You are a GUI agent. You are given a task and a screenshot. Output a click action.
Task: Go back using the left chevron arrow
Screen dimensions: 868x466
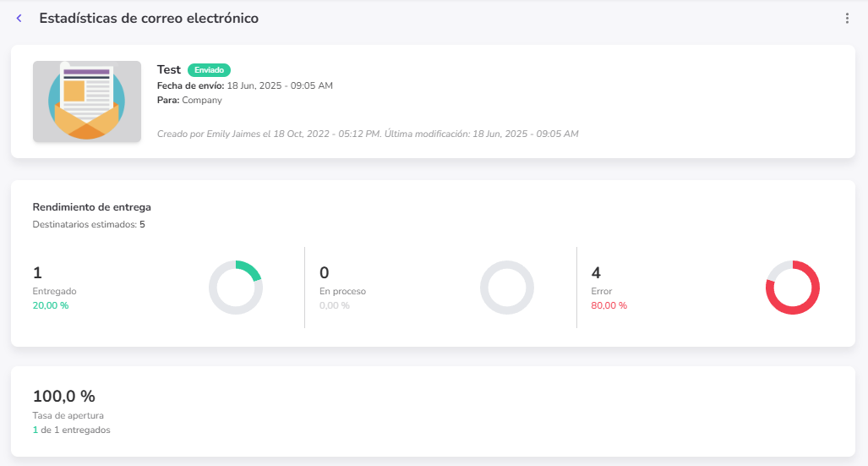19,18
